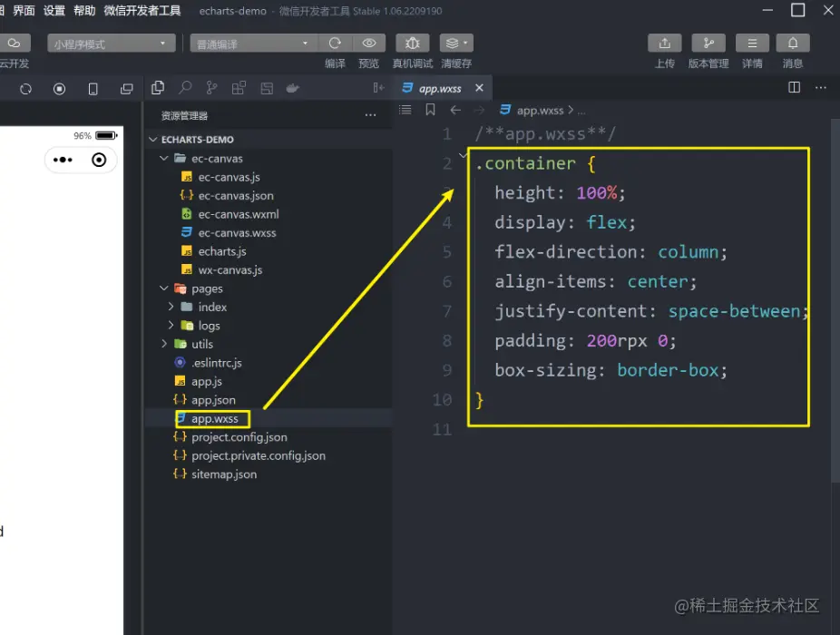Click the simulator stop/record circle icon
Viewport: 840px width, 635px height.
60,89
